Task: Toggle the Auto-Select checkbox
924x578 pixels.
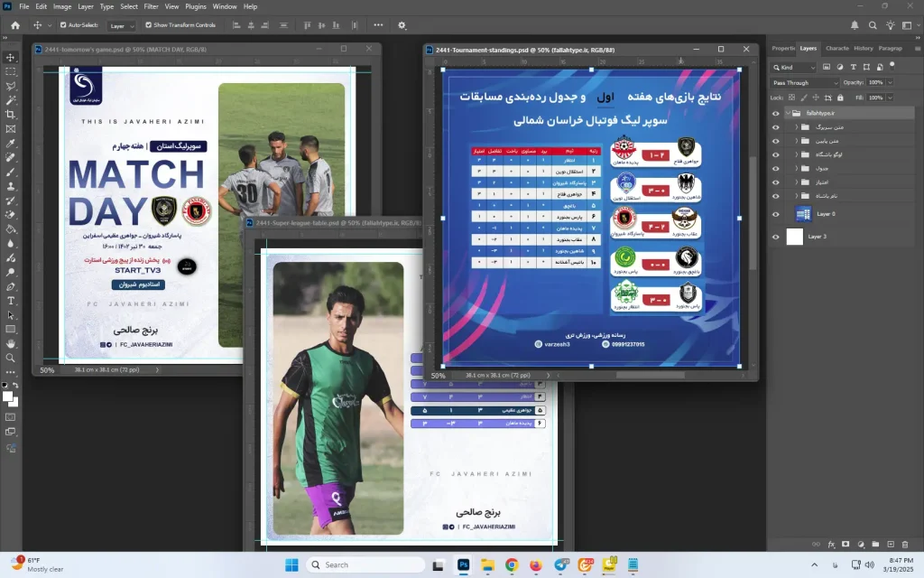Action: coord(63,24)
